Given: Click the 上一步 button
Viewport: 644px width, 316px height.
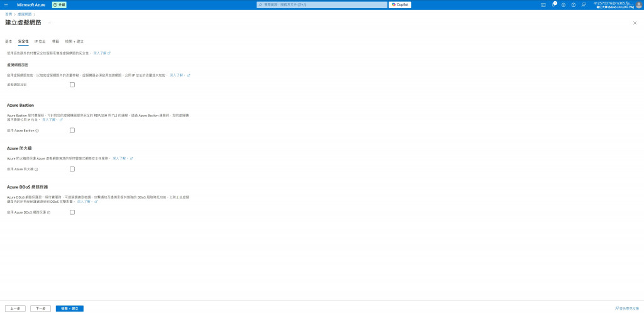Looking at the screenshot, I should coord(15,308).
